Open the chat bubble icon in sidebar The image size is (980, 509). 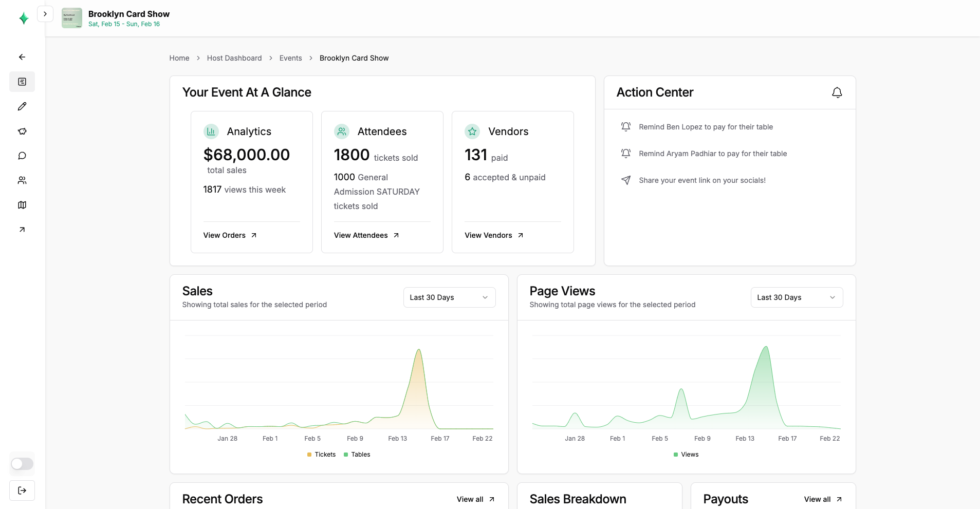(22, 156)
